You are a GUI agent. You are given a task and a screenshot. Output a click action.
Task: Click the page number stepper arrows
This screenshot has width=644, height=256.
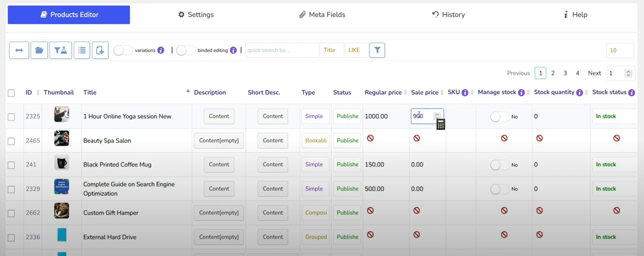click(x=628, y=73)
